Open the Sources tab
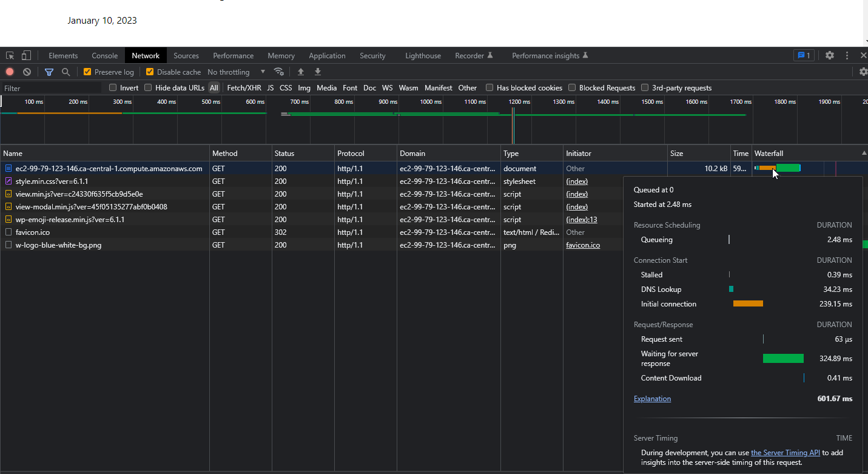868x474 pixels. pyautogui.click(x=186, y=55)
